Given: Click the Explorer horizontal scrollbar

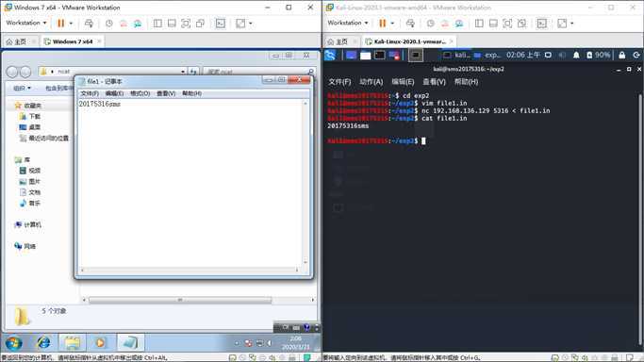Looking at the screenshot, I should coord(180,300).
